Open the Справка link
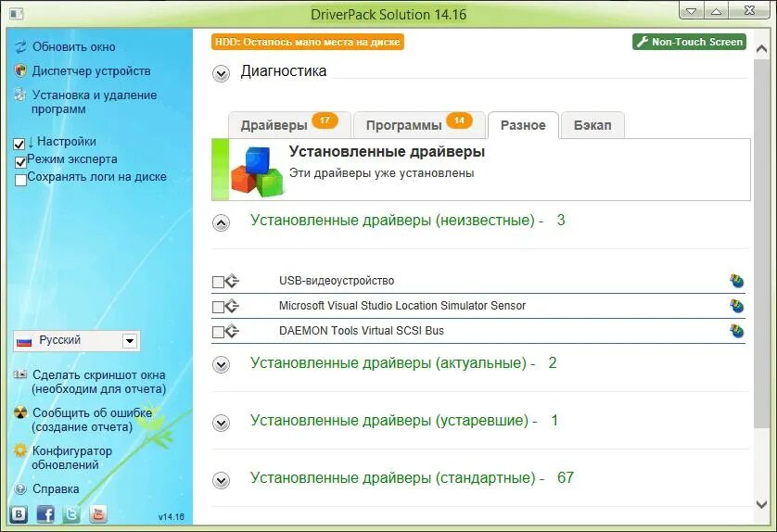The image size is (777, 532). (x=56, y=489)
